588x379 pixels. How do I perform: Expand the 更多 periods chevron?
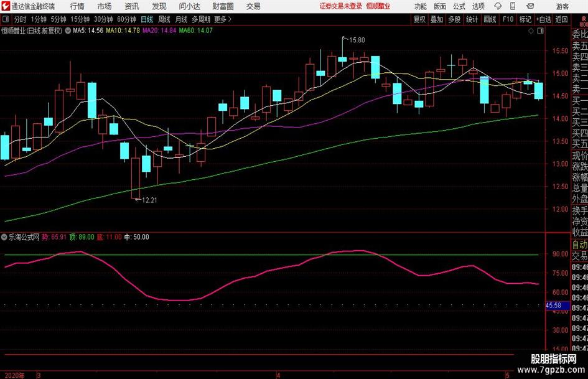point(230,19)
